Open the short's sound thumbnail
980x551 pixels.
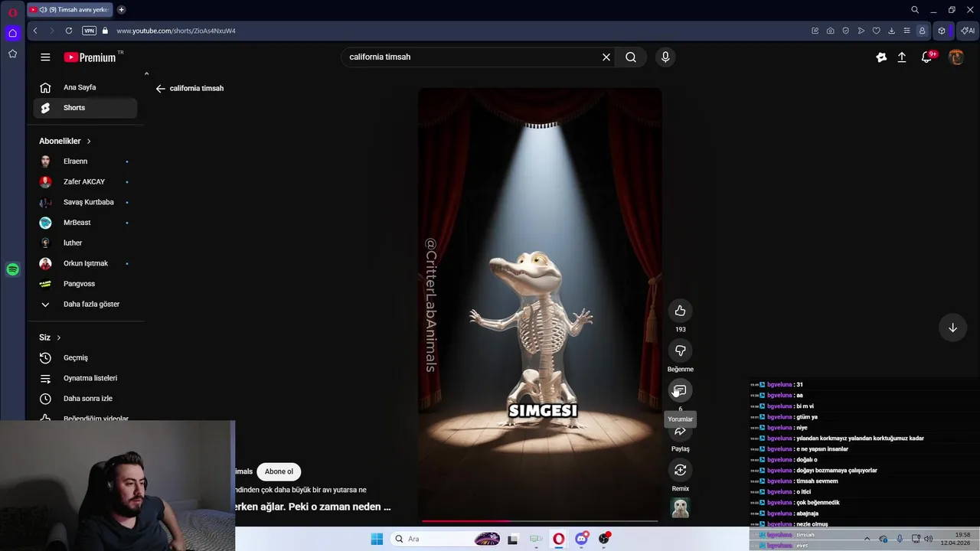[x=680, y=508]
